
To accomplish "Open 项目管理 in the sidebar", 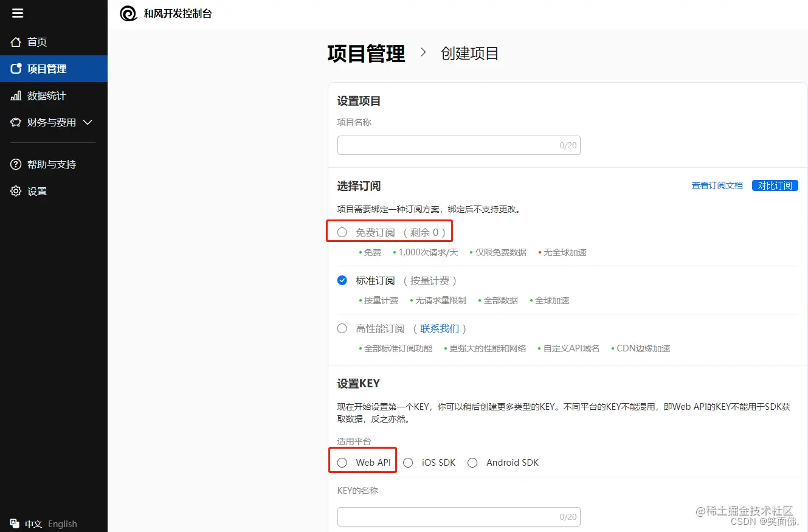I will click(54, 69).
